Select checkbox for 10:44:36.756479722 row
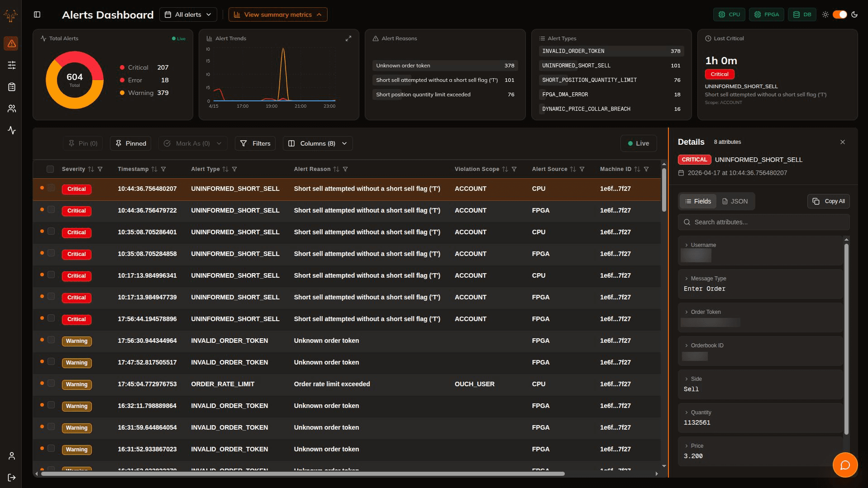The height and width of the screenshot is (488, 868). coord(51,209)
